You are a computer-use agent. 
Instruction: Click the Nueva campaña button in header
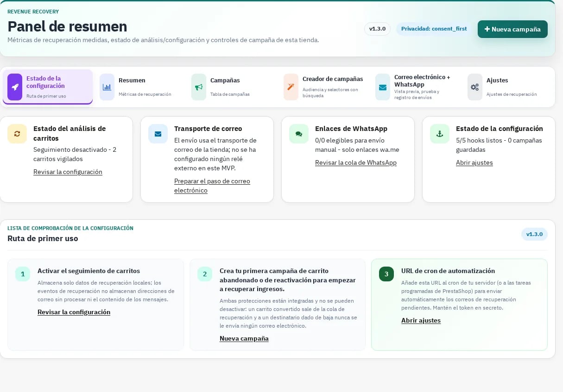[x=512, y=29]
